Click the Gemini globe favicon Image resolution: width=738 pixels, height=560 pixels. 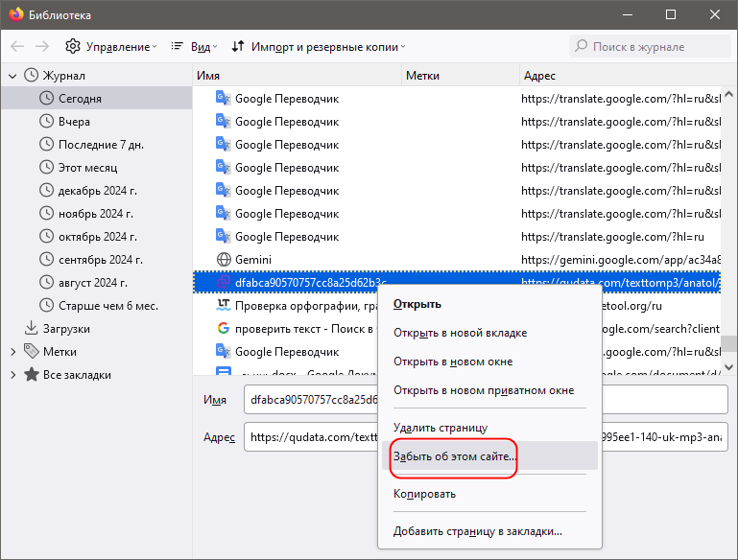pyautogui.click(x=224, y=260)
